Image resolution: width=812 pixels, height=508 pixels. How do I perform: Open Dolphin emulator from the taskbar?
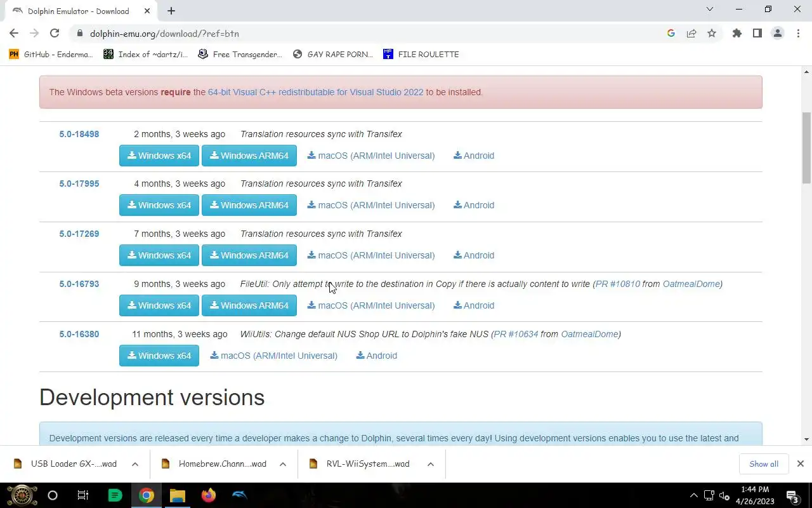tap(239, 495)
